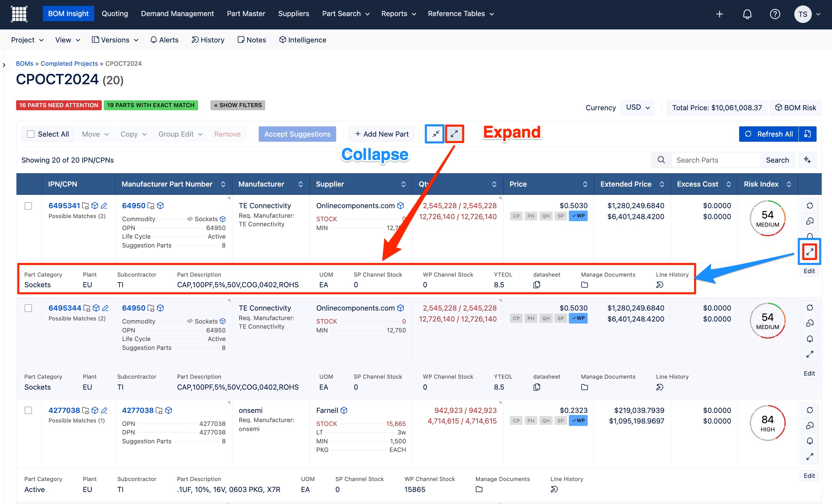832x504 pixels.
Task: Click the magnifier icon in Search Parts
Action: click(x=661, y=160)
